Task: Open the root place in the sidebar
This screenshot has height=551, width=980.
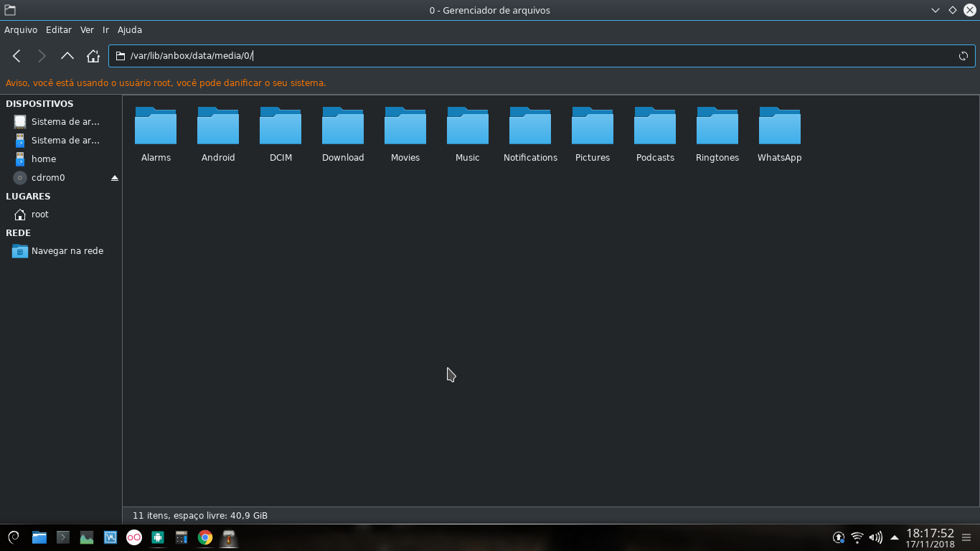Action: [x=40, y=214]
